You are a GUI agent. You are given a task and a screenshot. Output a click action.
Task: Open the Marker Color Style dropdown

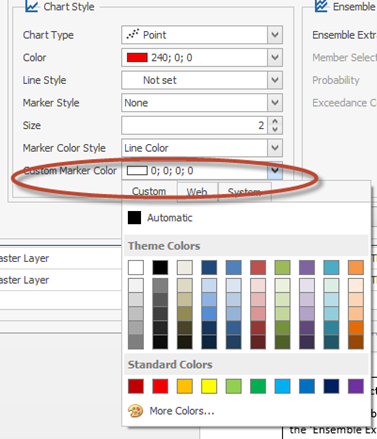point(275,148)
